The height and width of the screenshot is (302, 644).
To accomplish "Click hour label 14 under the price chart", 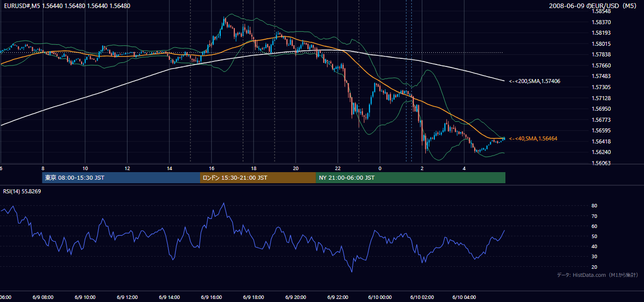I will pyautogui.click(x=169, y=168).
